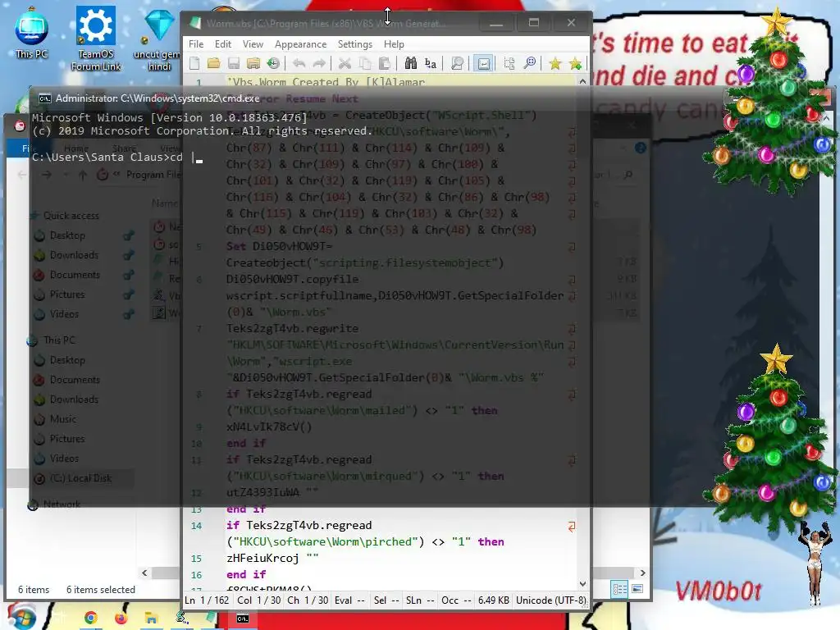This screenshot has width=840, height=630.
Task: Click the Save As icon with folder and disk
Action: point(253,64)
